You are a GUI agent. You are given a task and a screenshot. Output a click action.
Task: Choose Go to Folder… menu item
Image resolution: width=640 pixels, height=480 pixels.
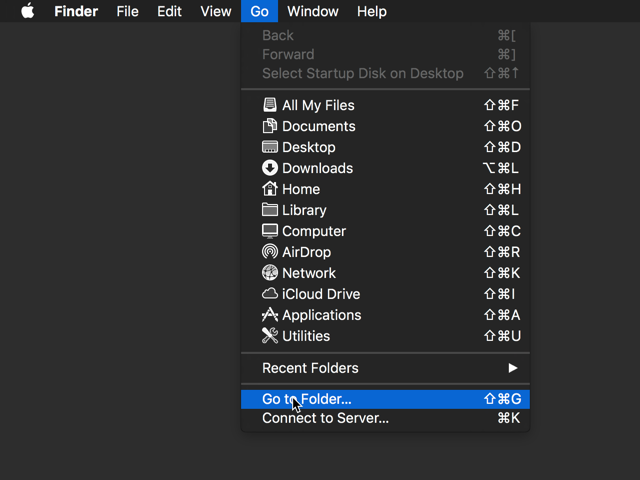(x=385, y=399)
